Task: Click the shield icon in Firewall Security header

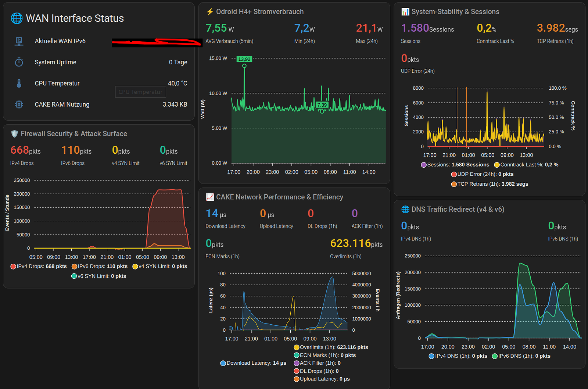Action: (15, 133)
